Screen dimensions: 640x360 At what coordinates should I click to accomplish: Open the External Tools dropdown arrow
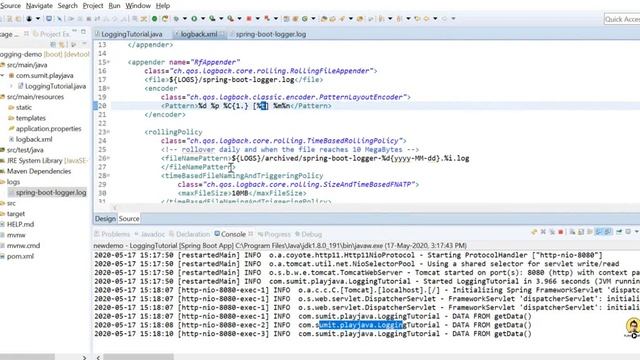click(x=240, y=19)
